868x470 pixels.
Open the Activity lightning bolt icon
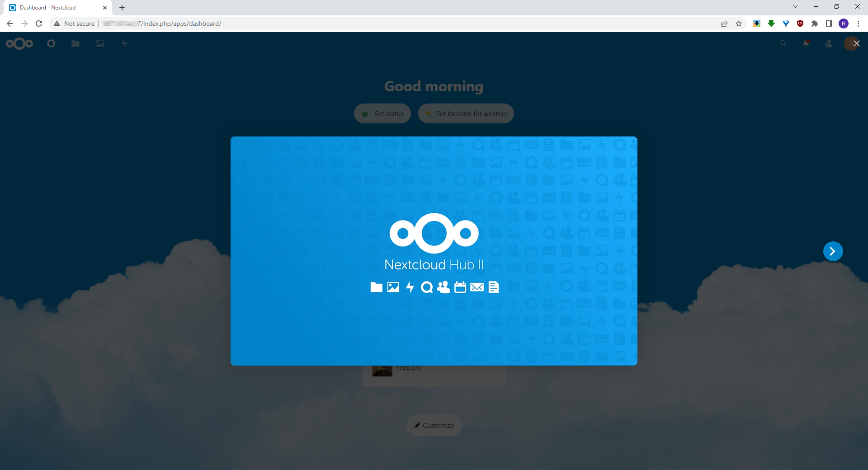click(x=124, y=43)
